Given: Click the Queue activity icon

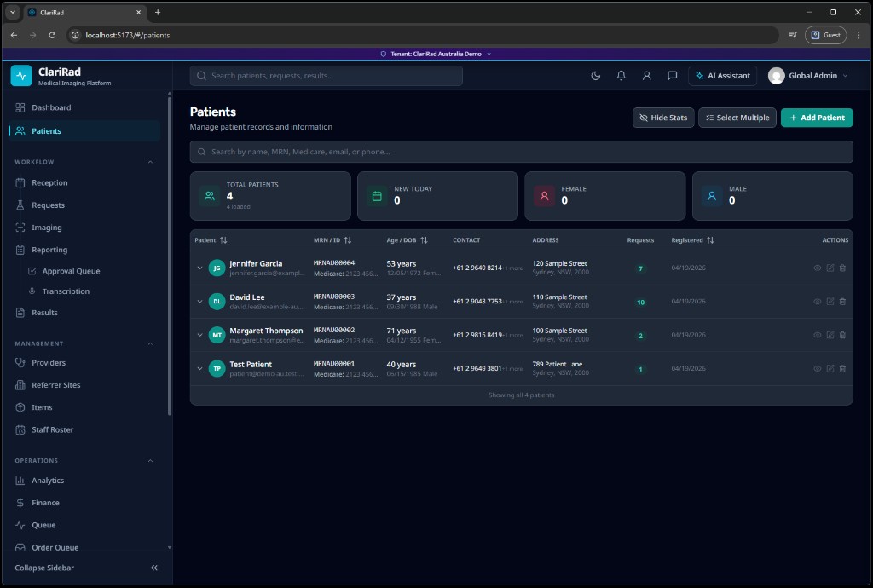Looking at the screenshot, I should pyautogui.click(x=20, y=525).
